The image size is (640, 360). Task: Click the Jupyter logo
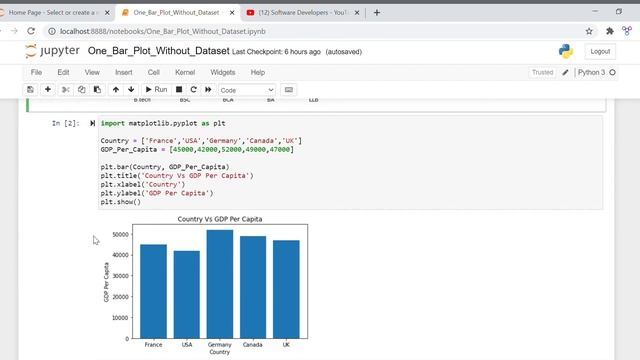point(52,51)
